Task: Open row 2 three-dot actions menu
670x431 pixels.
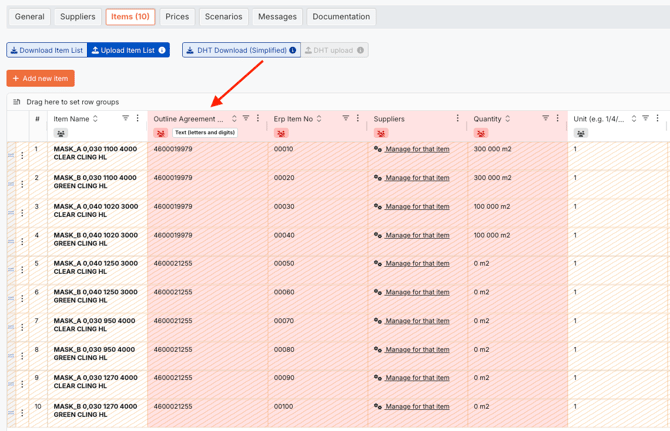Action: (22, 184)
